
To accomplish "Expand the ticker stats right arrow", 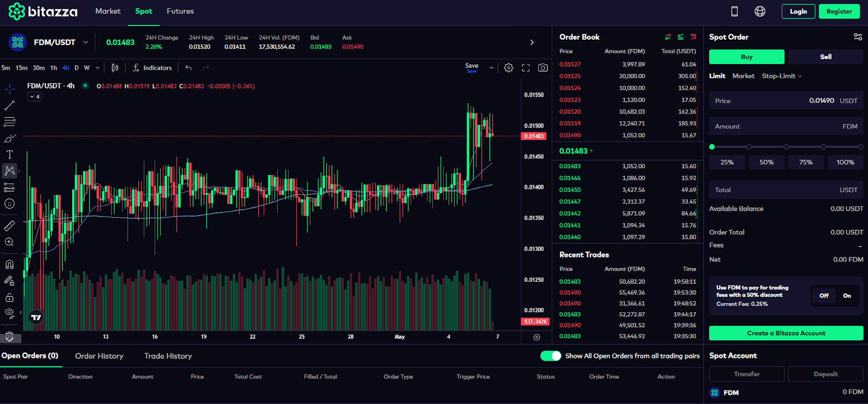I will point(532,42).
